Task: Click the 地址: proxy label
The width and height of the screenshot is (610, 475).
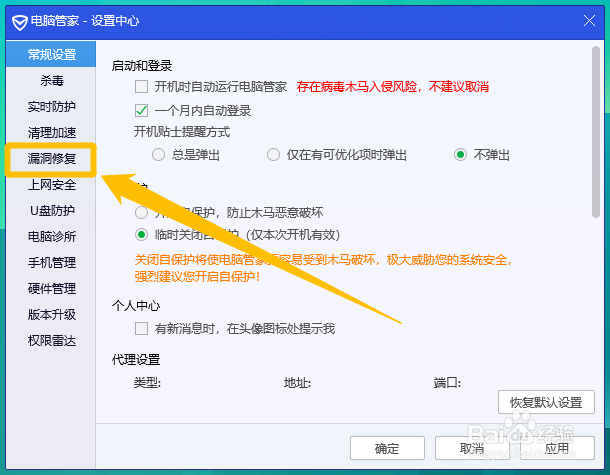Action: pyautogui.click(x=297, y=383)
